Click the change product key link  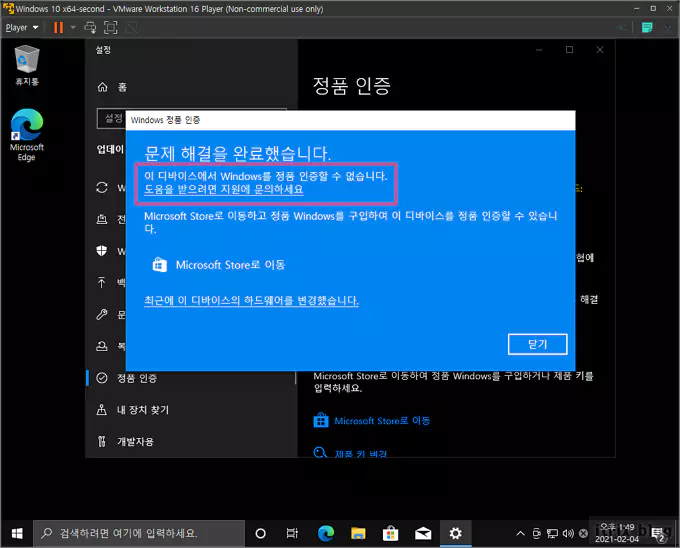(350, 453)
